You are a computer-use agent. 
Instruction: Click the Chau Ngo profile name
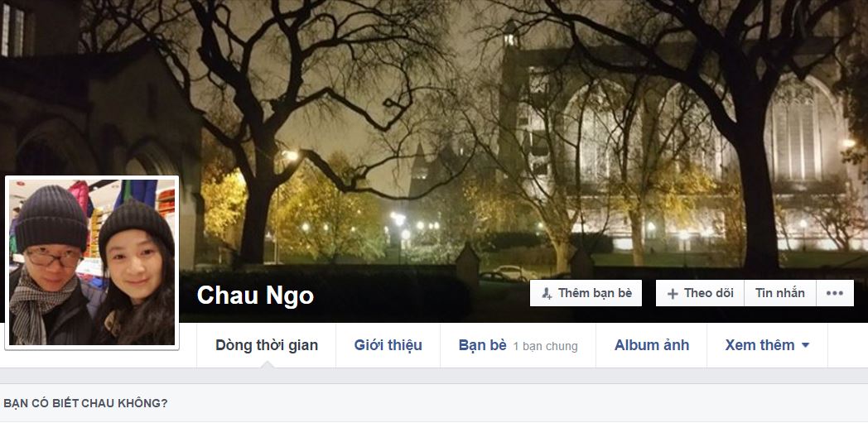(x=255, y=296)
